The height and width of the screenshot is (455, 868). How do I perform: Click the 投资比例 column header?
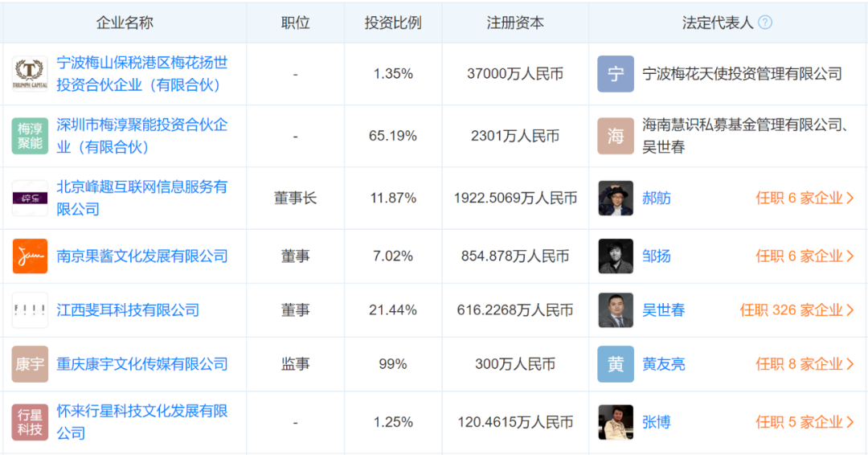pyautogui.click(x=393, y=23)
